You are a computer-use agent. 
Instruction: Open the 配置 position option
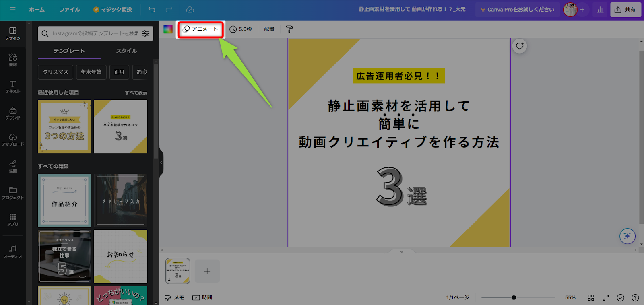coord(269,29)
